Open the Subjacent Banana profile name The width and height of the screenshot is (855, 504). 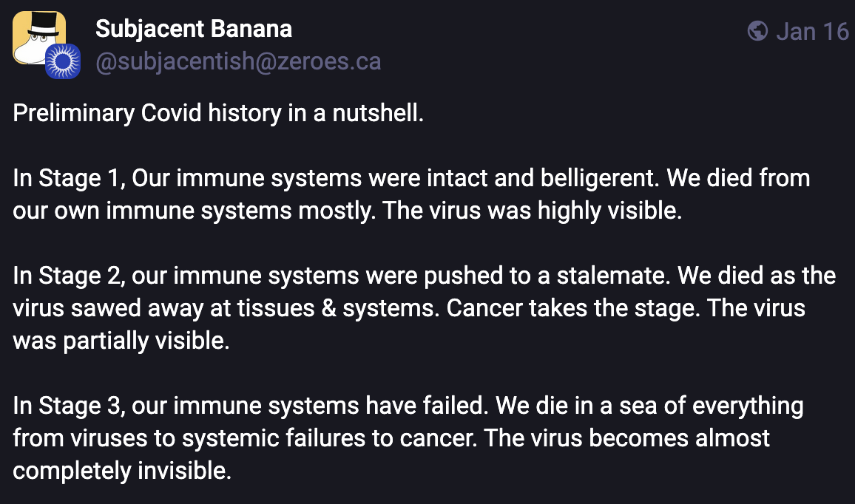(x=194, y=30)
